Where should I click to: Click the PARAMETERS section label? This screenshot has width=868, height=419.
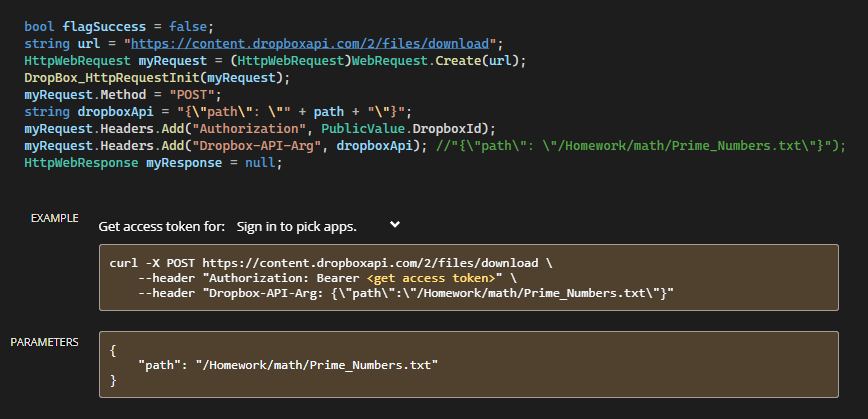tap(44, 342)
